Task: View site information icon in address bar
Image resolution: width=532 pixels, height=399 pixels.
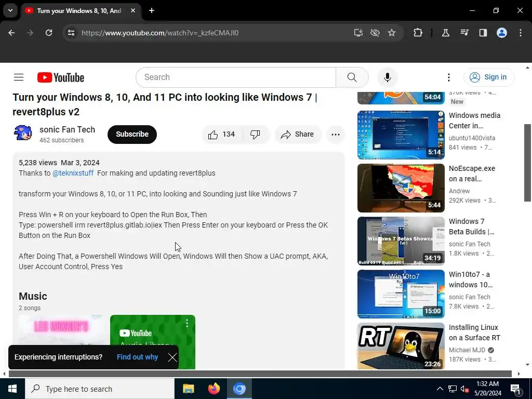Action: click(71, 33)
